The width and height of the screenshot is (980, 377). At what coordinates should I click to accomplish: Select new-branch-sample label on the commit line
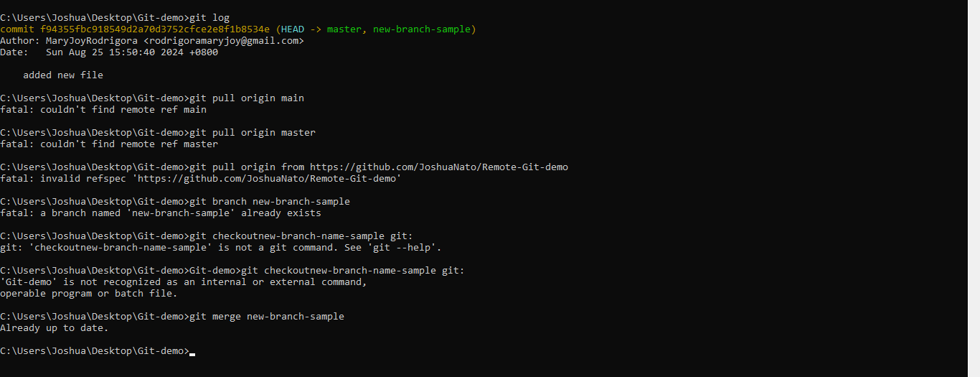point(422,29)
